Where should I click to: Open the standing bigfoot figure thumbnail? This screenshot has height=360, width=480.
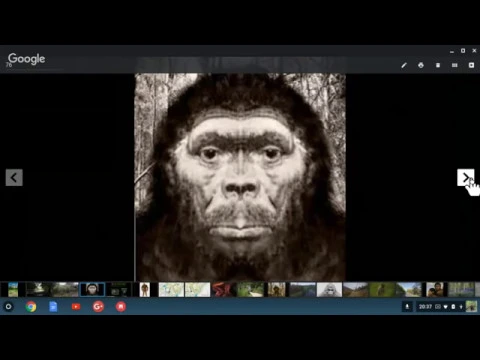click(x=145, y=289)
